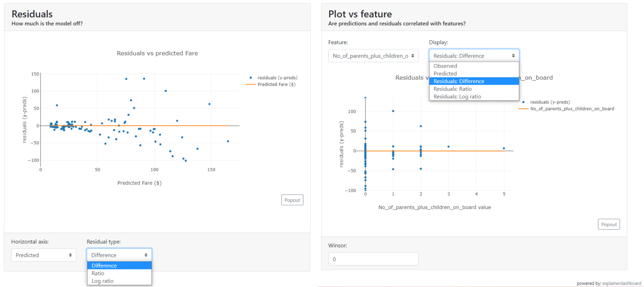
Task: Click the Display dropdown showing Residuals: Difference
Action: [474, 56]
